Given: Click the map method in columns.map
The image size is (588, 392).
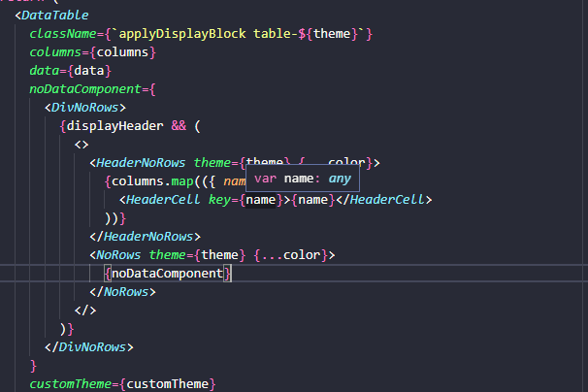Looking at the screenshot, I should point(182,181).
